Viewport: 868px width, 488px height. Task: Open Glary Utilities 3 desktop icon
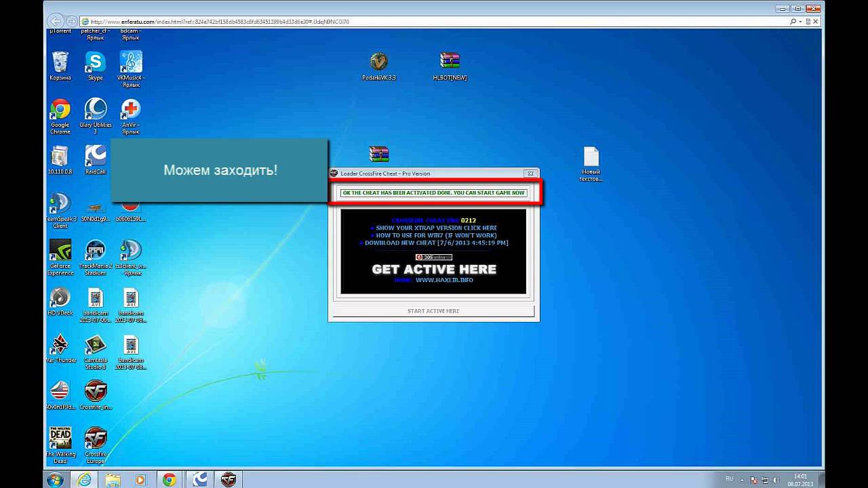[96, 116]
